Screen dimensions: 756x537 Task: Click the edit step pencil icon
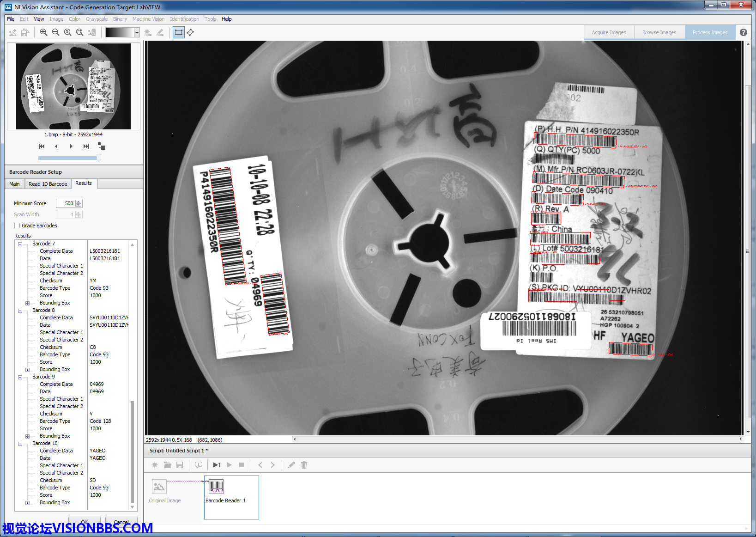291,465
